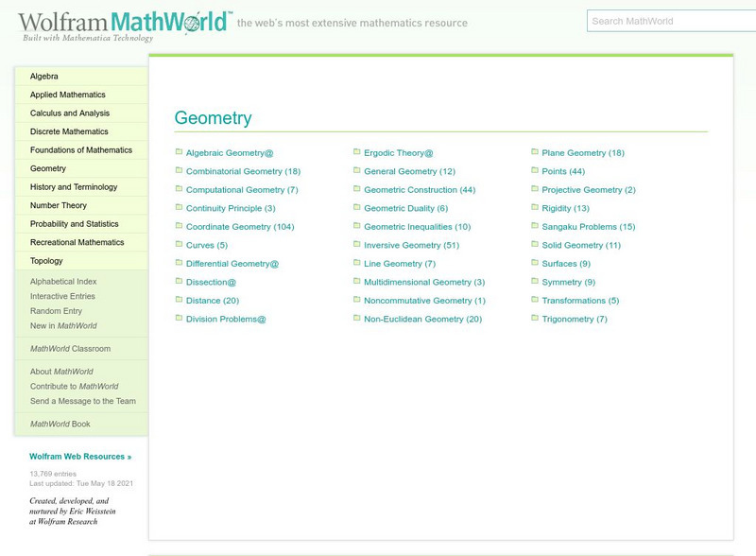Open Inversive Geometry (51) link
The height and width of the screenshot is (556, 756).
(x=411, y=245)
